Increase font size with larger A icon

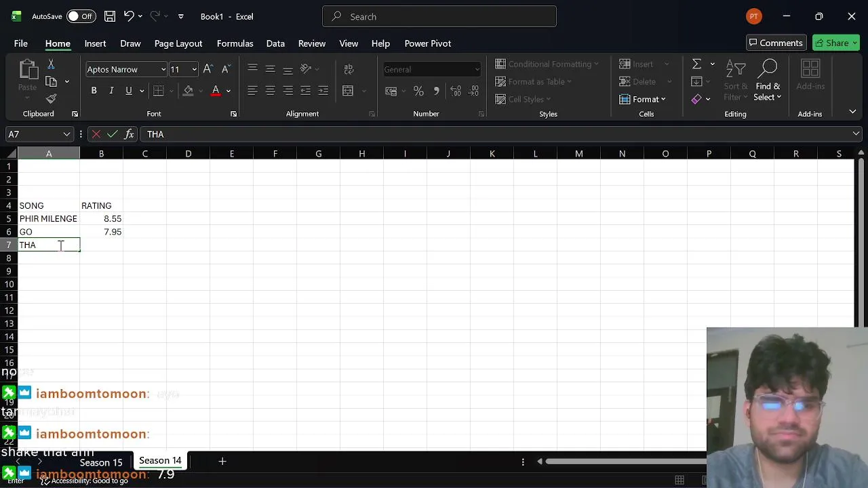208,69
